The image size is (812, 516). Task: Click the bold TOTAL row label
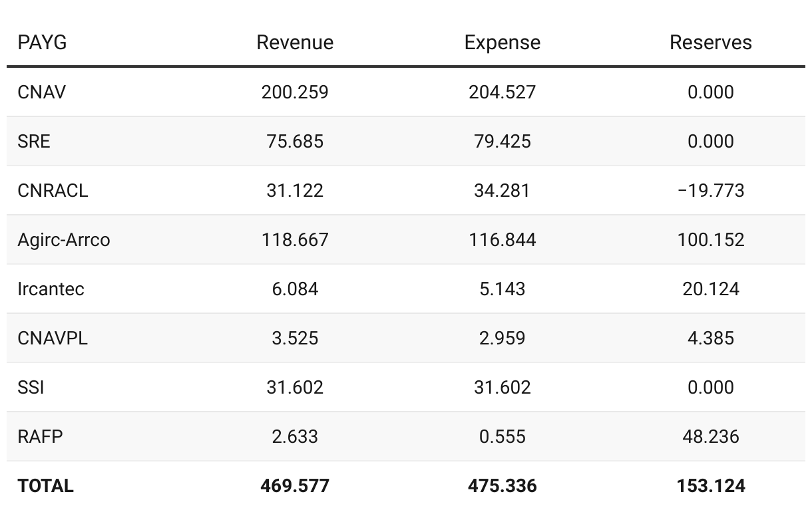click(46, 485)
